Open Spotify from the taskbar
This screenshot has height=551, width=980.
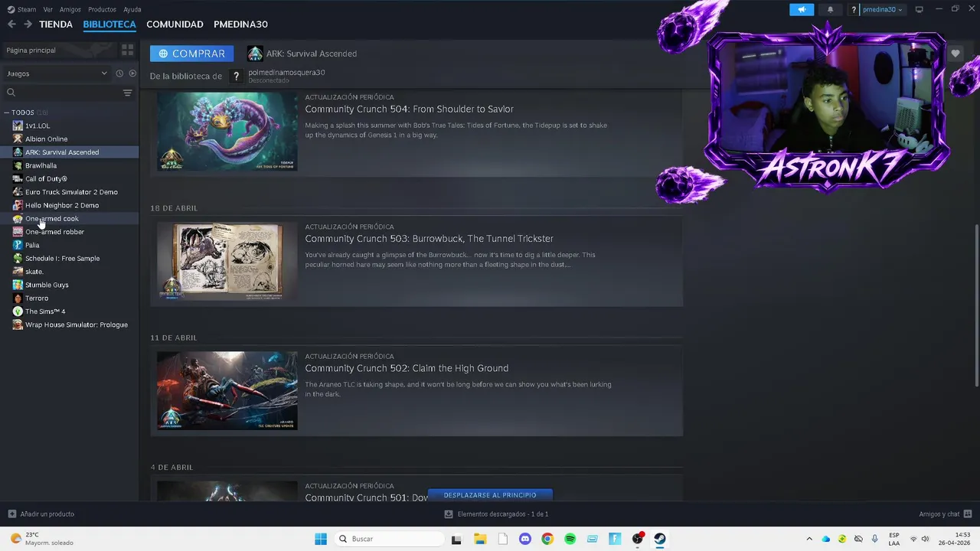coord(570,539)
